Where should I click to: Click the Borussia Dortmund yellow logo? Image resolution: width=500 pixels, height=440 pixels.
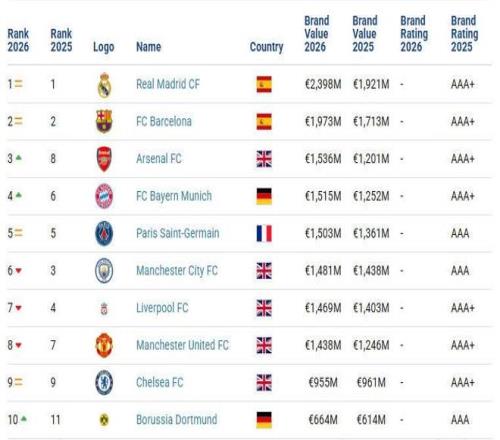click(x=104, y=419)
